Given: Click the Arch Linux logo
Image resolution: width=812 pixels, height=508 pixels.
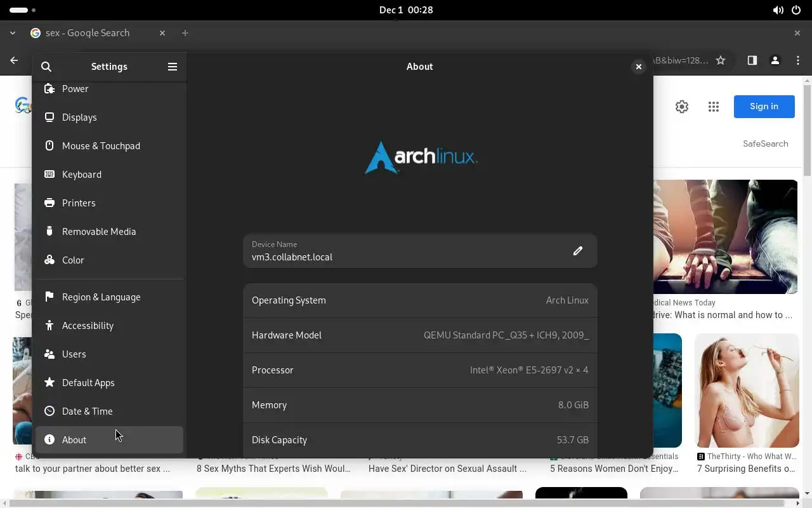Looking at the screenshot, I should click(x=421, y=157).
